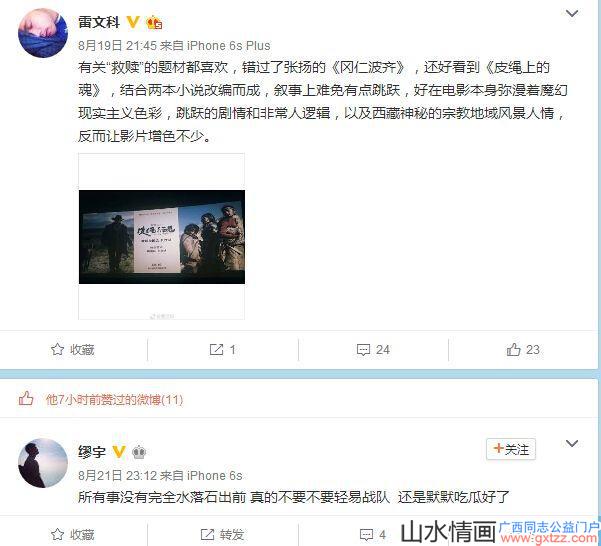Click 雷文科's yellow V verification badge
The height and width of the screenshot is (546, 601).
133,22
